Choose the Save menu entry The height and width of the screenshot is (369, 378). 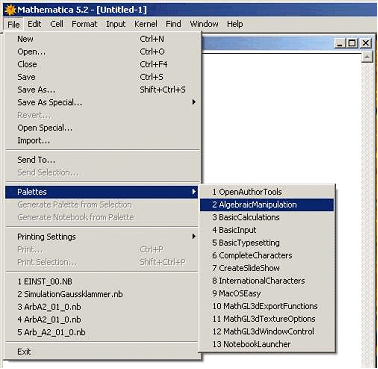[x=103, y=77]
